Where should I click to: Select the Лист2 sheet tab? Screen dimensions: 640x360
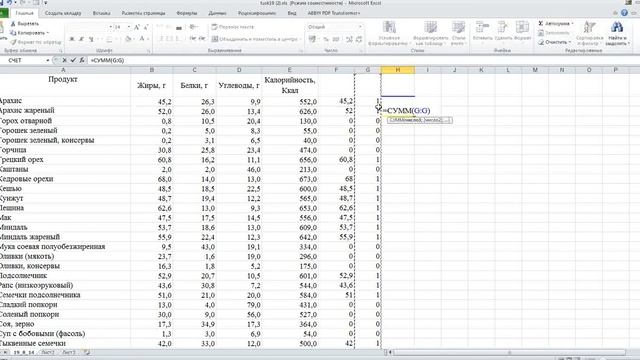pyautogui.click(x=47, y=352)
